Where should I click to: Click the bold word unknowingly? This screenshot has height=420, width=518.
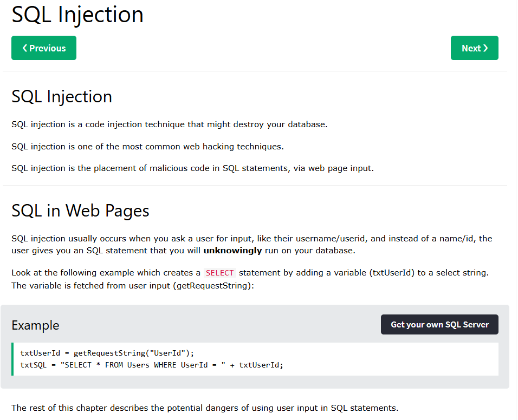click(232, 251)
